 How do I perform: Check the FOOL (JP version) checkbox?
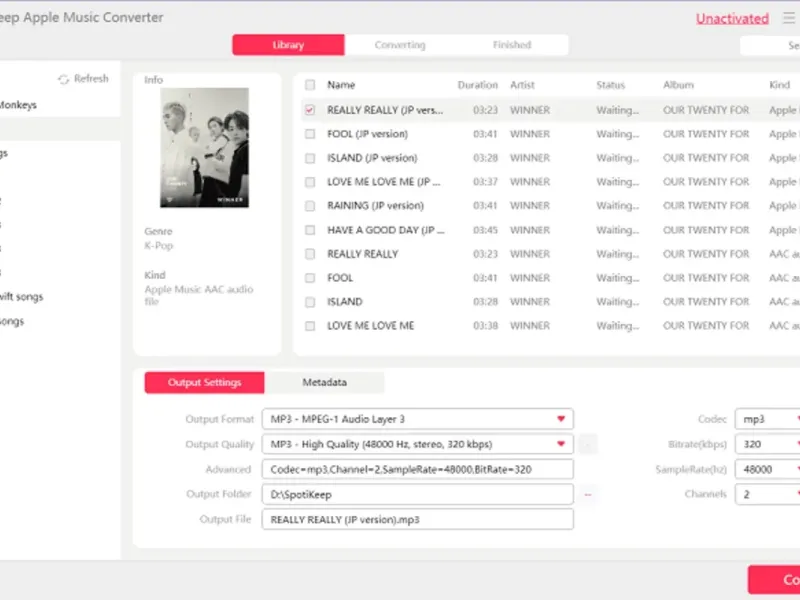tap(310, 134)
